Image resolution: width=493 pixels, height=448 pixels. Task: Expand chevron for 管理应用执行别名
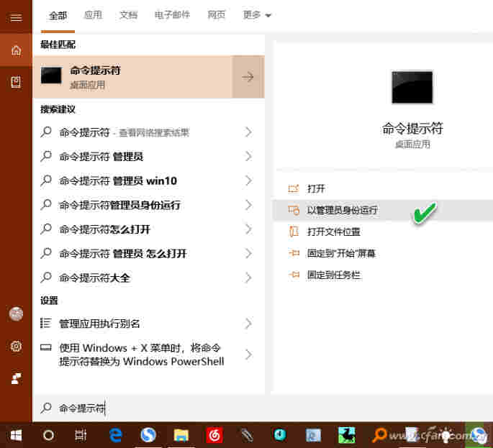(248, 324)
